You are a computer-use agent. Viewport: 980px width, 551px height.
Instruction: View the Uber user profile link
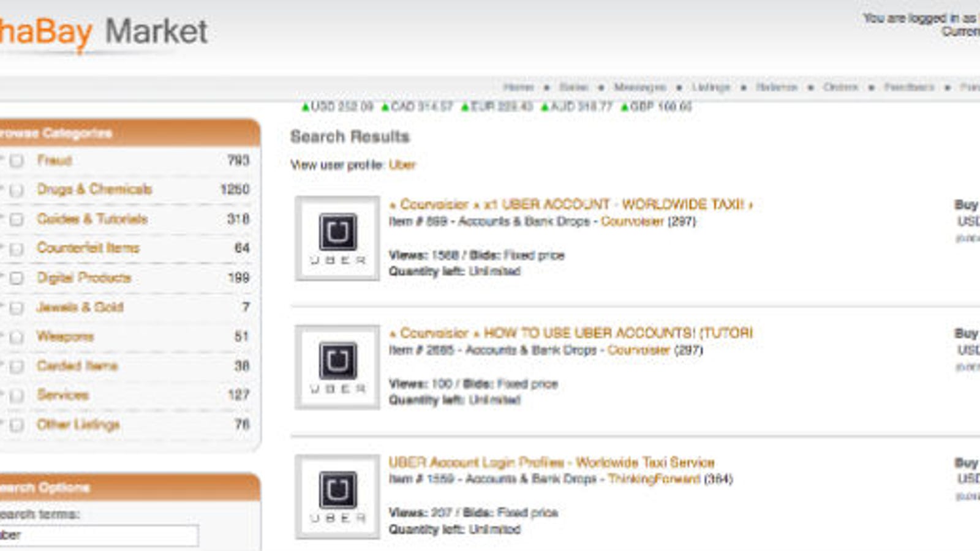[402, 165]
